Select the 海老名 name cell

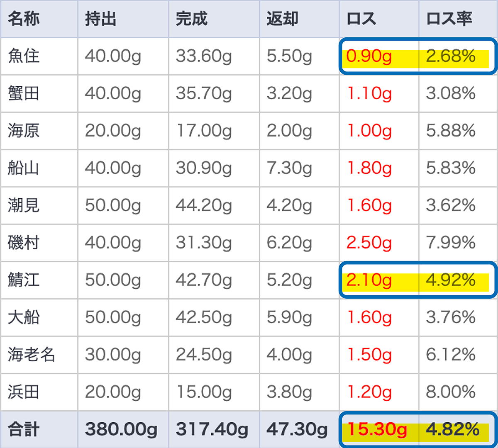point(31,355)
